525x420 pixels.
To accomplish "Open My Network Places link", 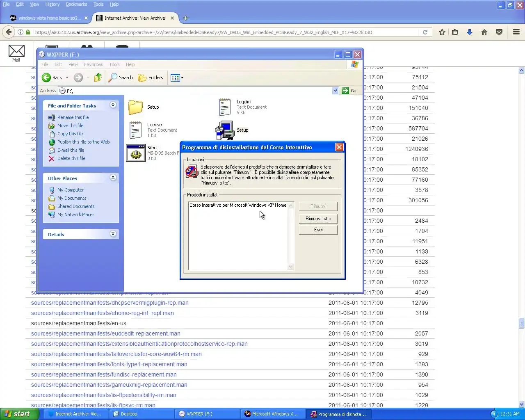I will pyautogui.click(x=76, y=215).
